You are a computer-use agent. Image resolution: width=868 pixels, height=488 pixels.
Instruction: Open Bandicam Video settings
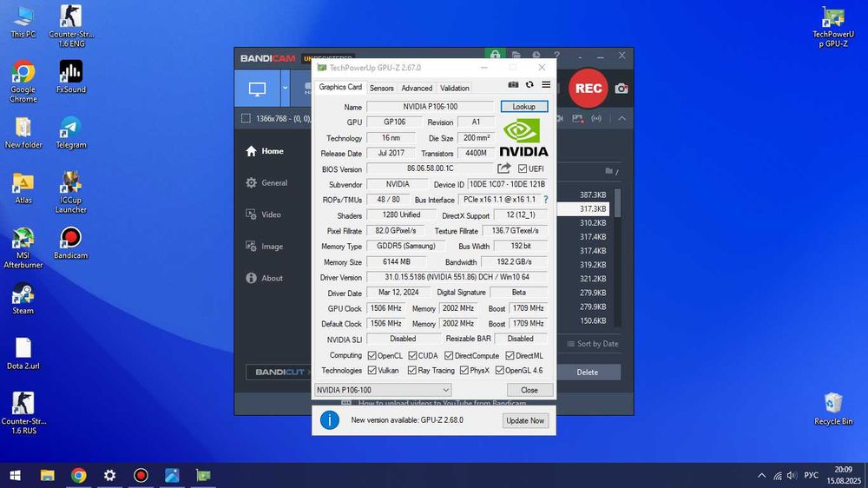point(264,214)
